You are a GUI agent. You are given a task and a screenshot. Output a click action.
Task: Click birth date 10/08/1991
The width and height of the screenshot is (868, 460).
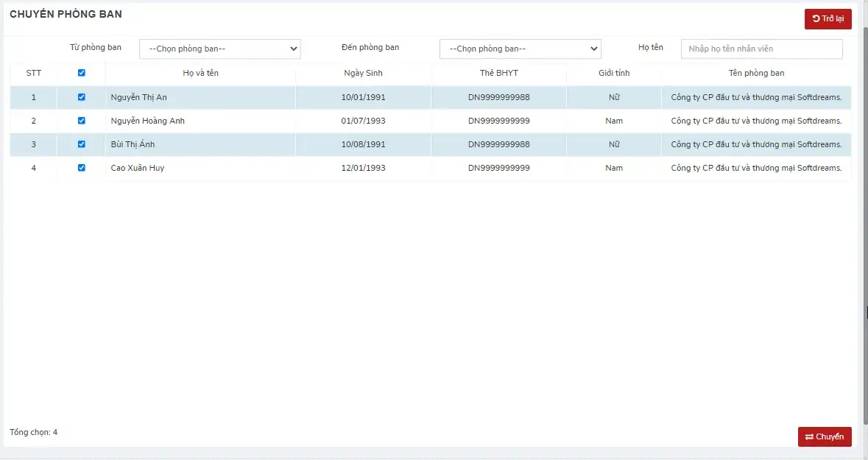pos(363,144)
